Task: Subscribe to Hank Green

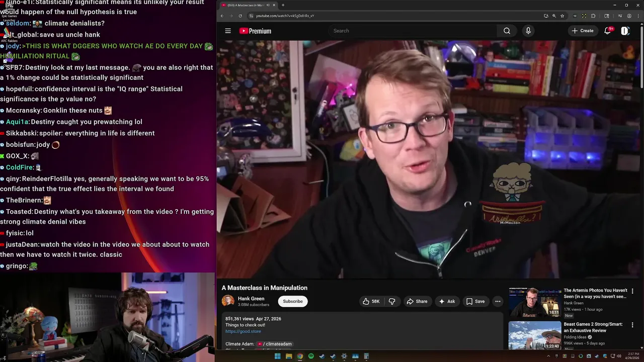Action: [x=293, y=301]
